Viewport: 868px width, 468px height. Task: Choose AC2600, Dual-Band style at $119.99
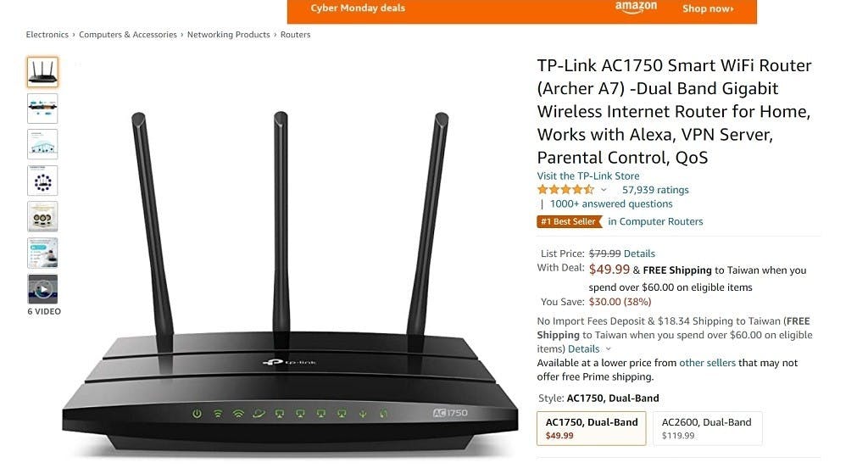pos(708,428)
